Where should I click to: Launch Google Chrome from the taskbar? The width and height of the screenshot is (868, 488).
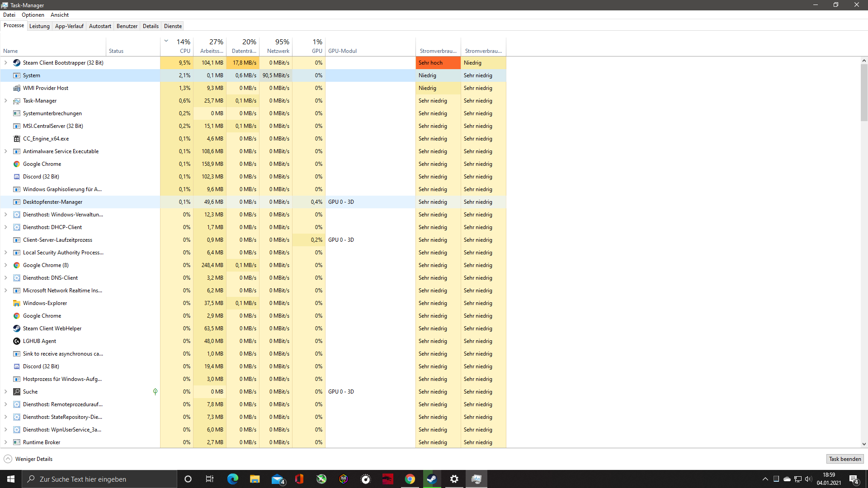tap(410, 479)
